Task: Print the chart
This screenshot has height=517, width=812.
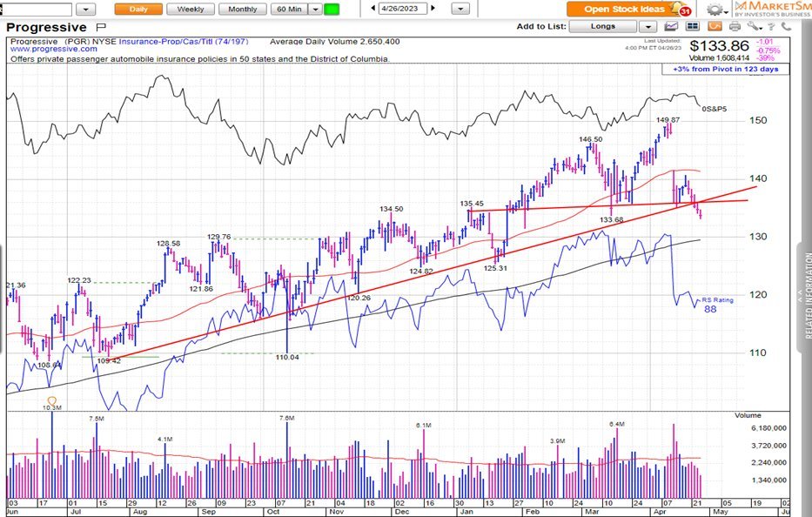Action: coord(735,26)
